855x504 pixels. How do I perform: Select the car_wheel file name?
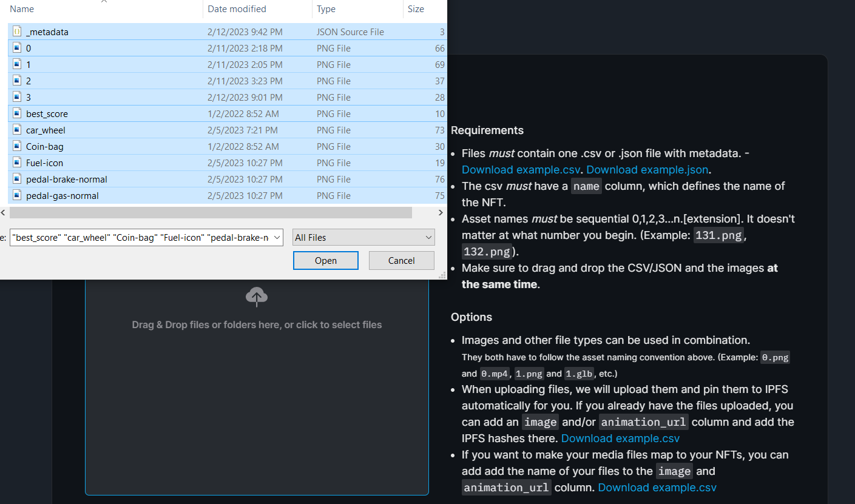pyautogui.click(x=46, y=130)
